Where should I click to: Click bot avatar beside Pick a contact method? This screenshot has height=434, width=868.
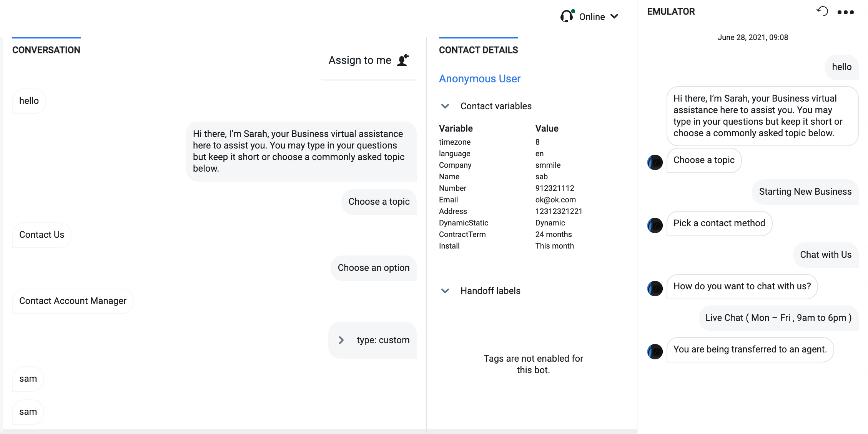coord(655,225)
